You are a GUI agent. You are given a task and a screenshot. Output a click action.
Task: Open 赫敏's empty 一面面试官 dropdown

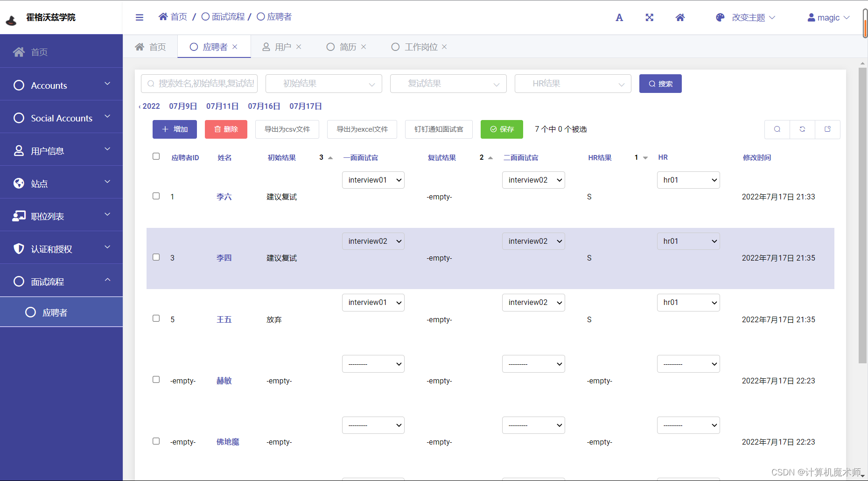(373, 364)
